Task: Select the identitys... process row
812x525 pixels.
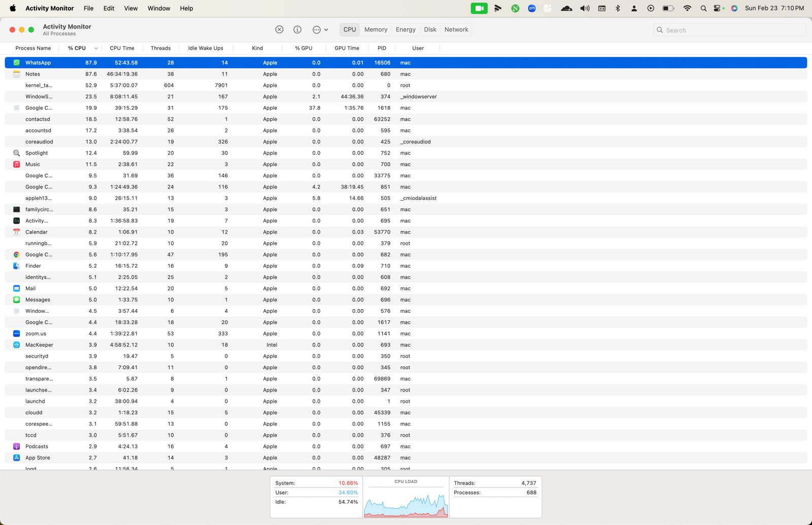Action: click(406, 277)
